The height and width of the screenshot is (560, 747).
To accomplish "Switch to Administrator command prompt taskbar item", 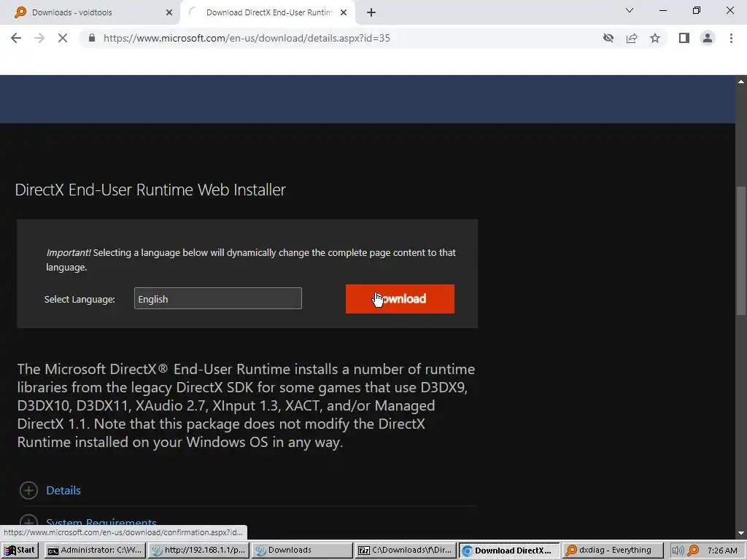I will [x=94, y=550].
